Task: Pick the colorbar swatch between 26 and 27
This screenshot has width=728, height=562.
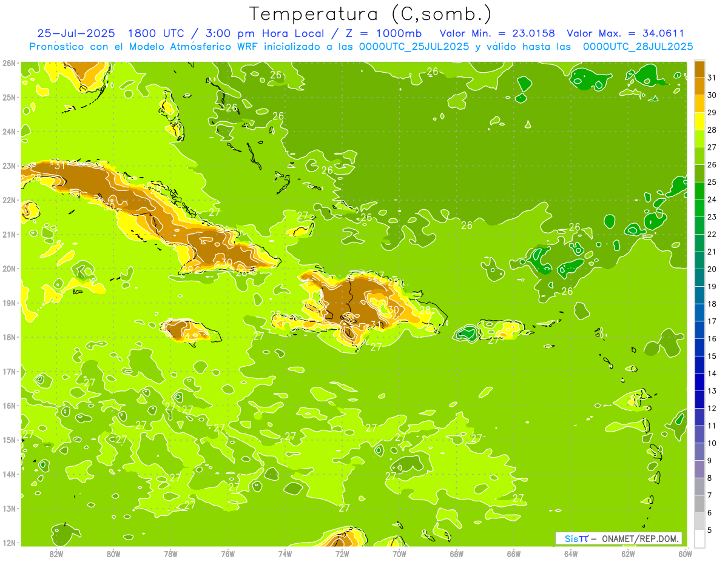Action: [x=699, y=156]
